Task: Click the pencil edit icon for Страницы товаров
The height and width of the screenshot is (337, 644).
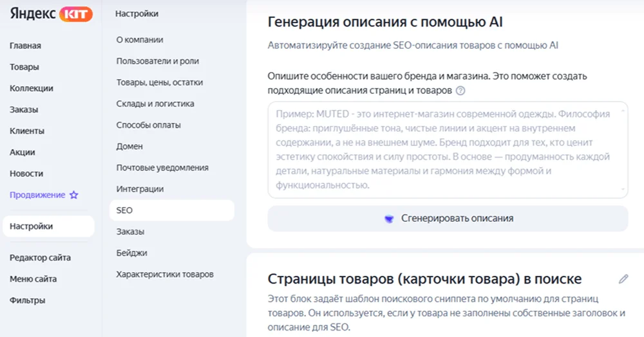Action: click(x=623, y=279)
